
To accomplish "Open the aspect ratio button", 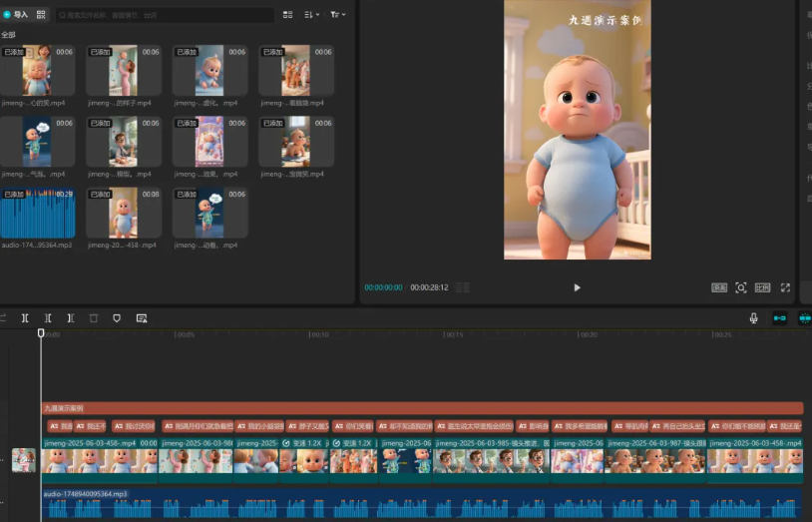I will [762, 287].
